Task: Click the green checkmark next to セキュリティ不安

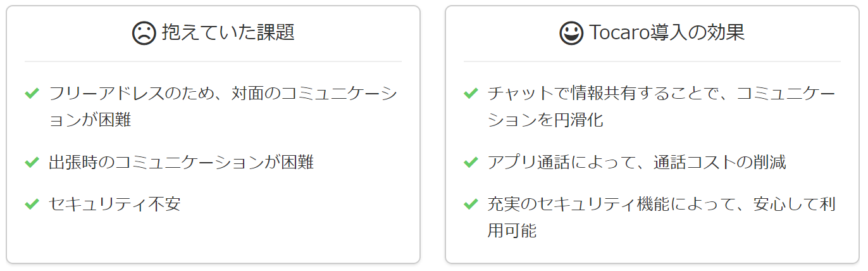Action: (32, 205)
